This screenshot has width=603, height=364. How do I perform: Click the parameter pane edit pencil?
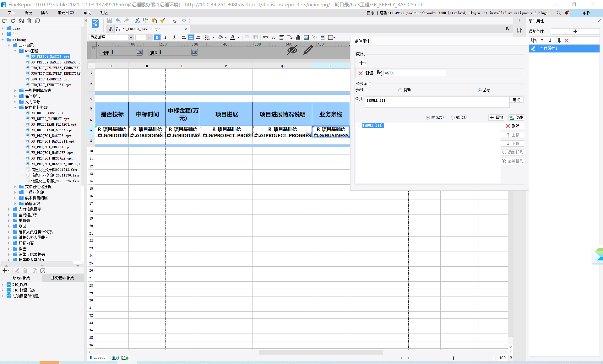point(308,50)
